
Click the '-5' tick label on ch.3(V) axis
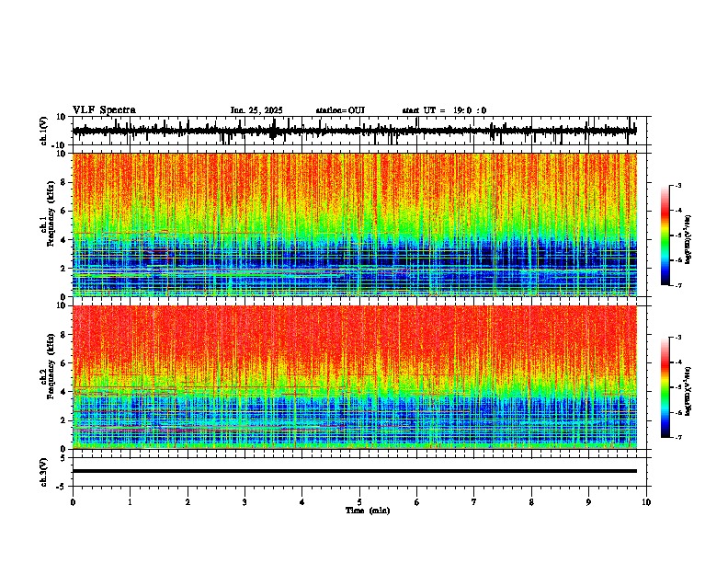63,487
